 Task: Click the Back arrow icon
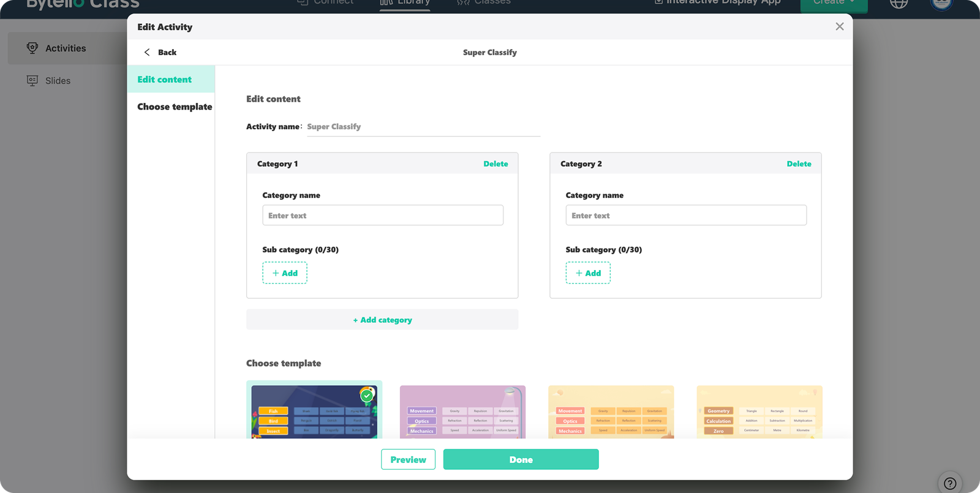click(147, 53)
